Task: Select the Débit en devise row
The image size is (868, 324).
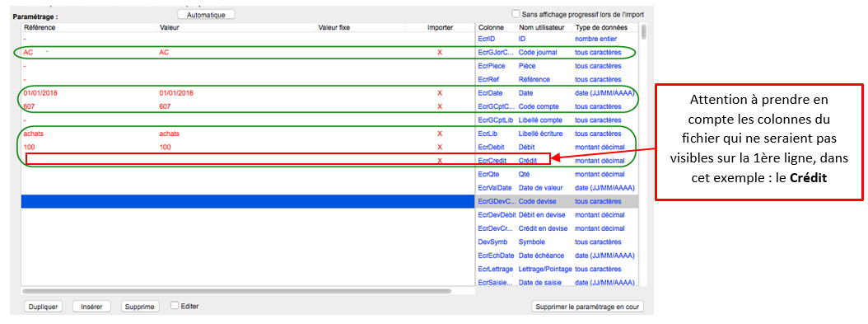Action: (557, 215)
